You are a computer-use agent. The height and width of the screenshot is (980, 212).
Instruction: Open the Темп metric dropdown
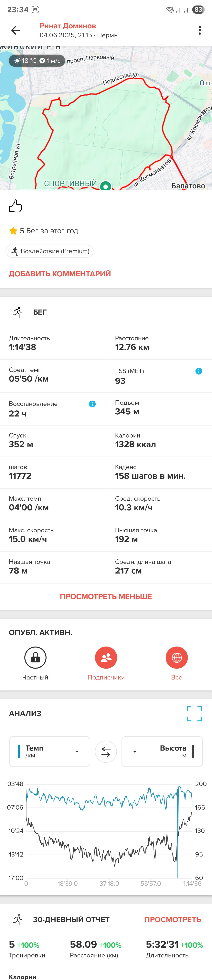(x=49, y=751)
